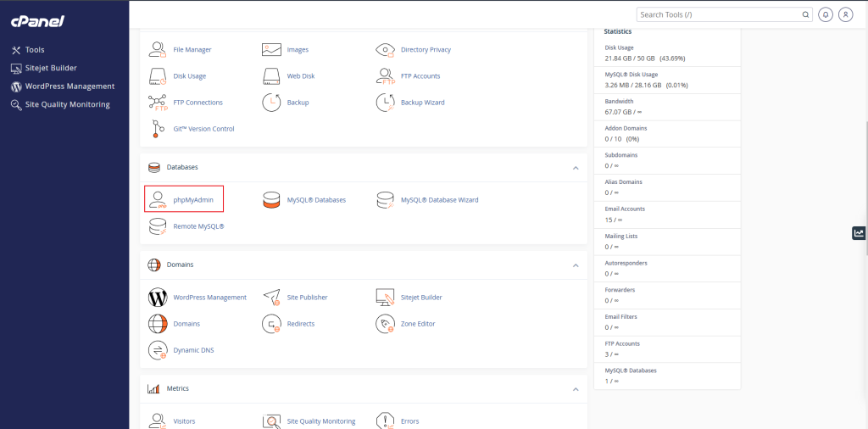
Task: Open the Web Disk icon
Action: pyautogui.click(x=271, y=75)
